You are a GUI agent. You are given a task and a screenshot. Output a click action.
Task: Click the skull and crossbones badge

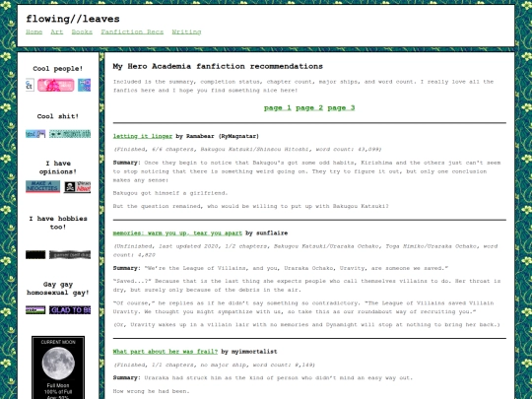(x=78, y=186)
